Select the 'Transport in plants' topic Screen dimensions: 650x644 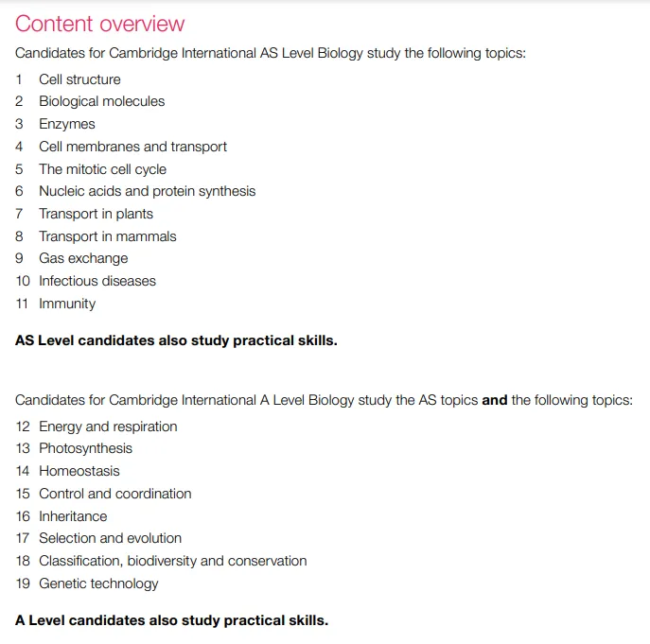pos(96,214)
